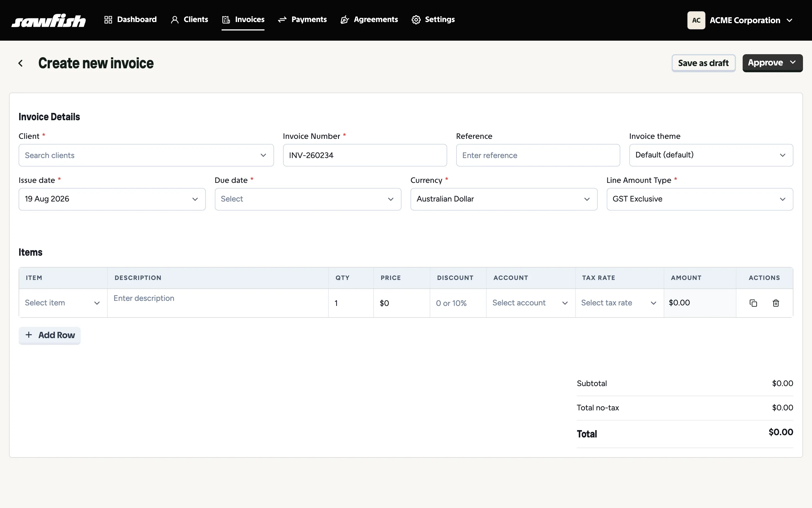Open the Currency dropdown
Image resolution: width=812 pixels, height=508 pixels.
pos(504,199)
